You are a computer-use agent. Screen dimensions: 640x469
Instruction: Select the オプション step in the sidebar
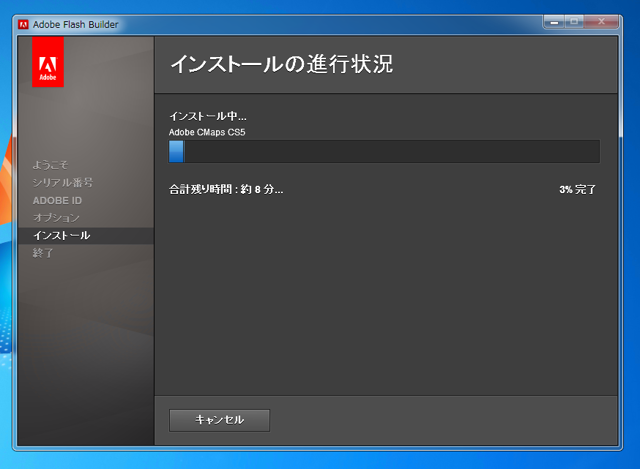point(56,218)
